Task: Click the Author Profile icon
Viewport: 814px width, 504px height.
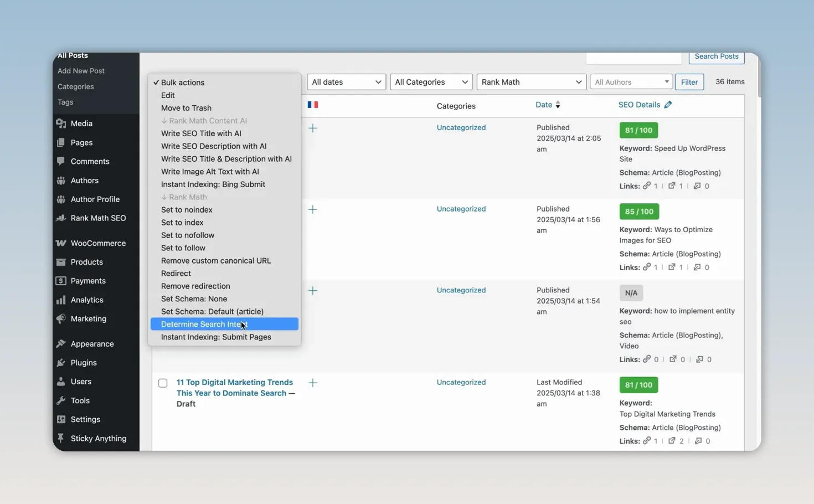Action: (x=61, y=199)
